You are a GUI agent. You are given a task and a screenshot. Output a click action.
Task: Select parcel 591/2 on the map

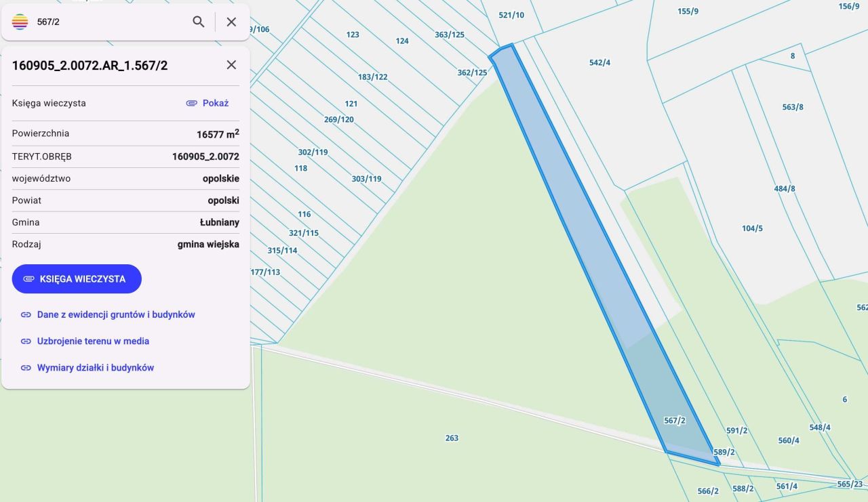[x=736, y=430]
